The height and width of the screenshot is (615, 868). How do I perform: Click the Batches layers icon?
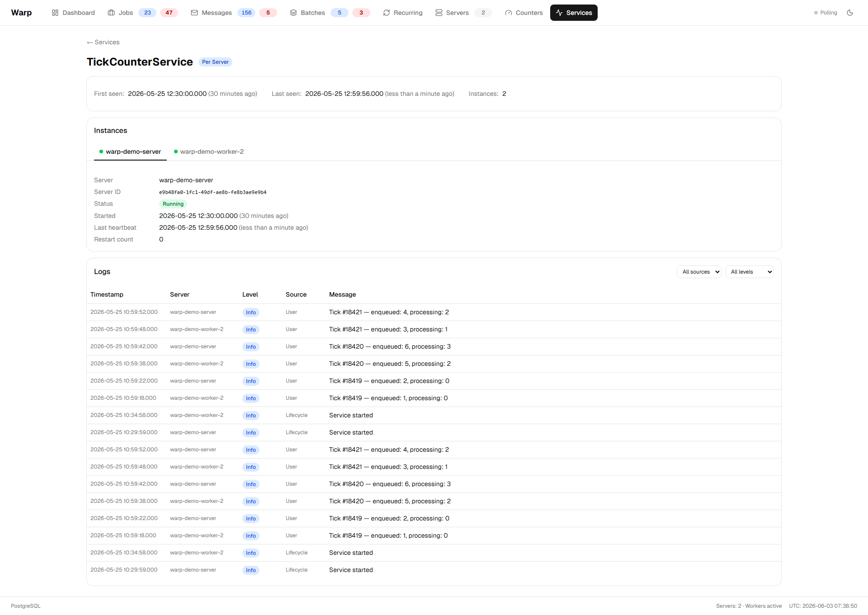[x=293, y=13]
